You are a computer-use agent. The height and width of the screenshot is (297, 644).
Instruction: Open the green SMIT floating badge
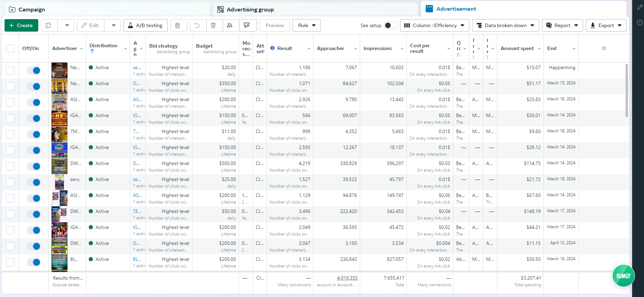(x=623, y=276)
